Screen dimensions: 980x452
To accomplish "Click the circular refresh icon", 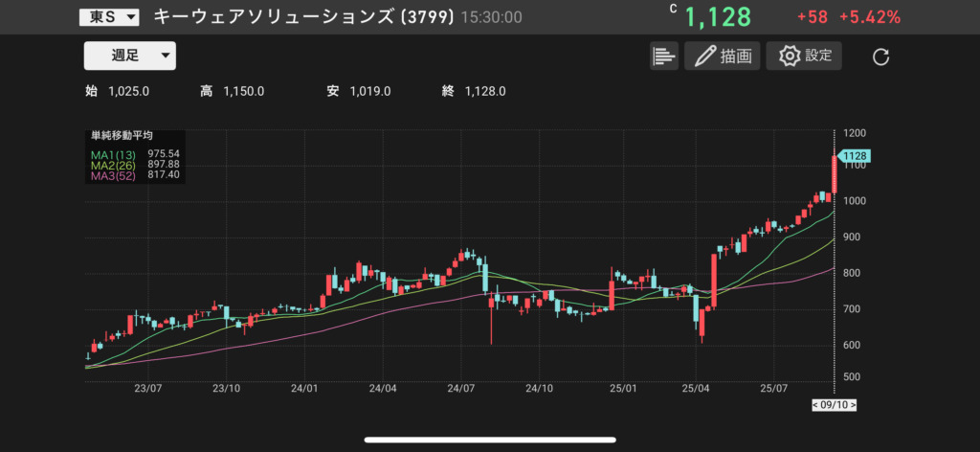I will pyautogui.click(x=880, y=56).
